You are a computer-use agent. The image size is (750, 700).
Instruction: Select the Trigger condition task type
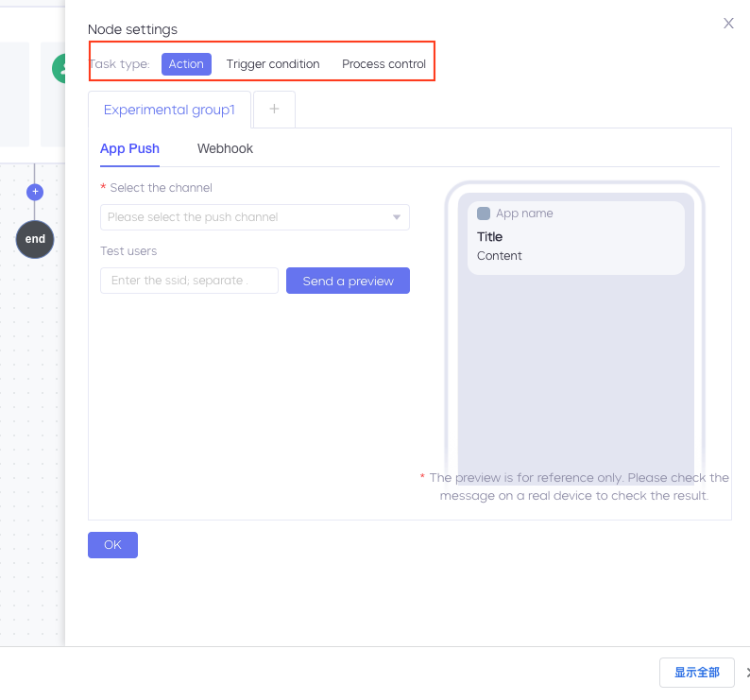[273, 64]
